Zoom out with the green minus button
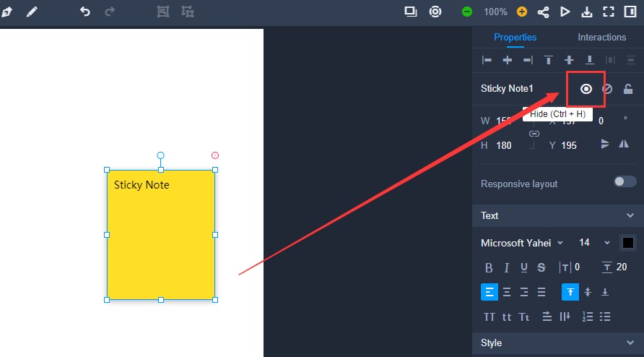Screen dimensions: 644x357 (x=467, y=12)
